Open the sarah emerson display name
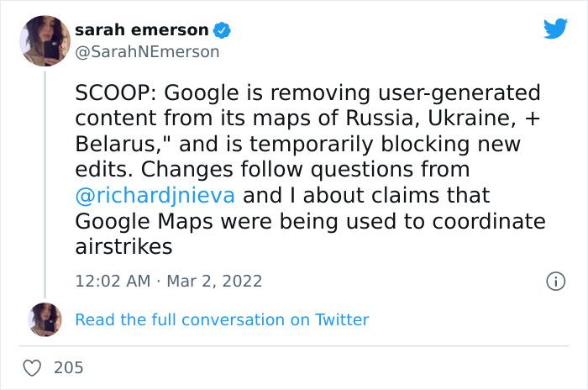 coord(142,30)
